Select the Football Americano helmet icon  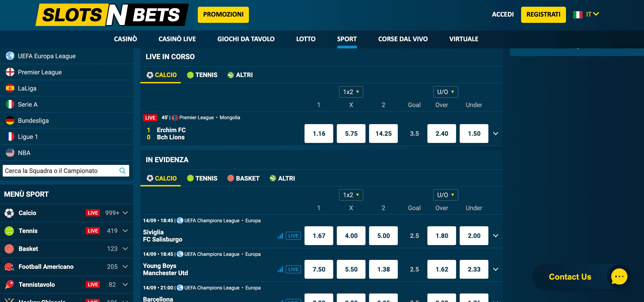(9, 267)
